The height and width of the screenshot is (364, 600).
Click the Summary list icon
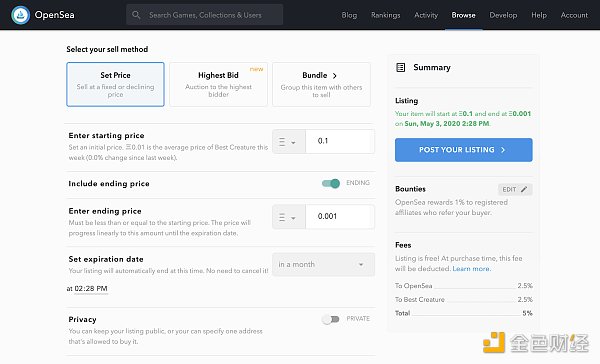(401, 68)
